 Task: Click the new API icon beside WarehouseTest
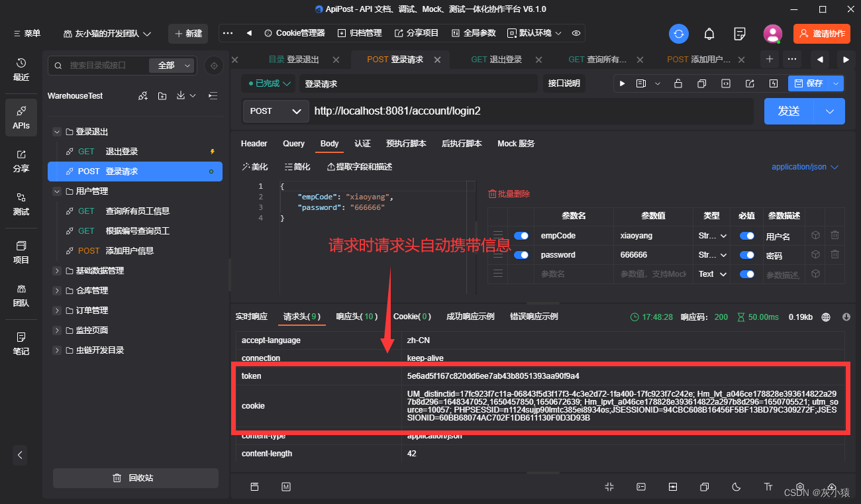tap(143, 96)
